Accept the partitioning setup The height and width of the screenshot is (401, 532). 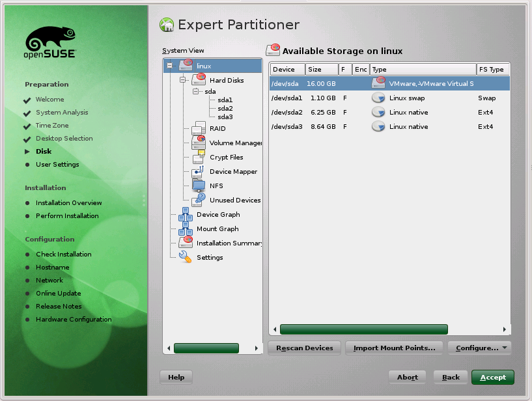(493, 377)
